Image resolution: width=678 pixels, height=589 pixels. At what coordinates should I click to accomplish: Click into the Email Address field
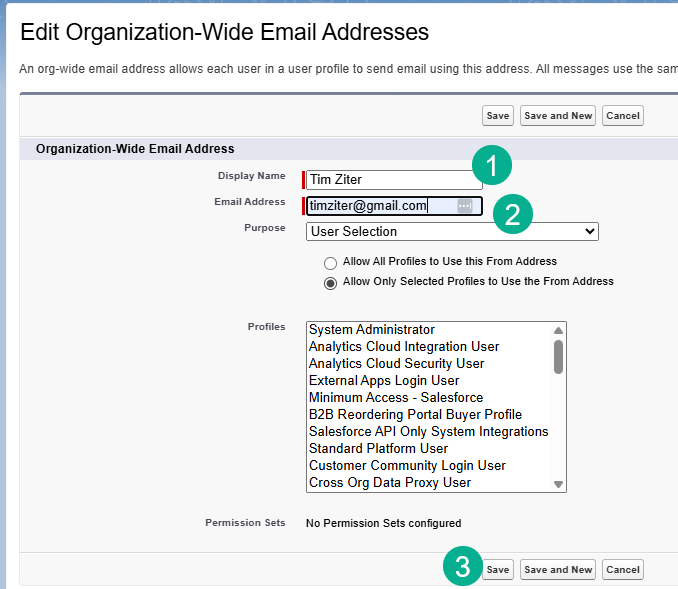380,206
